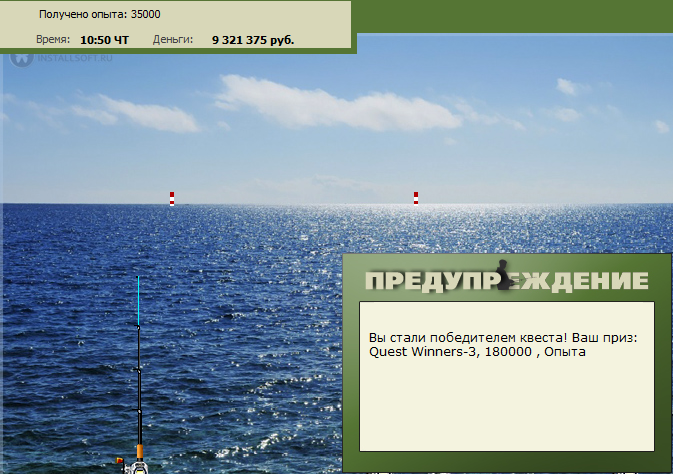Click the 'Время:' label

(x=53, y=40)
